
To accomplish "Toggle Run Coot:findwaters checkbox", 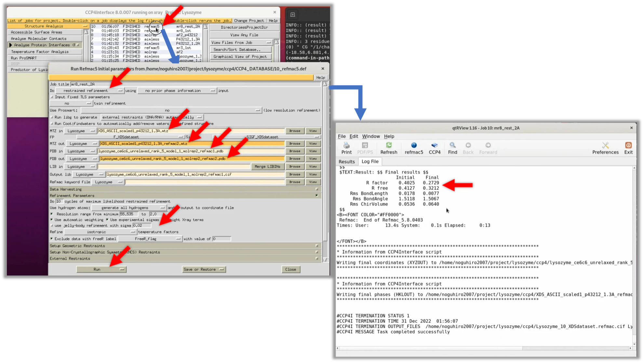I will [x=52, y=124].
